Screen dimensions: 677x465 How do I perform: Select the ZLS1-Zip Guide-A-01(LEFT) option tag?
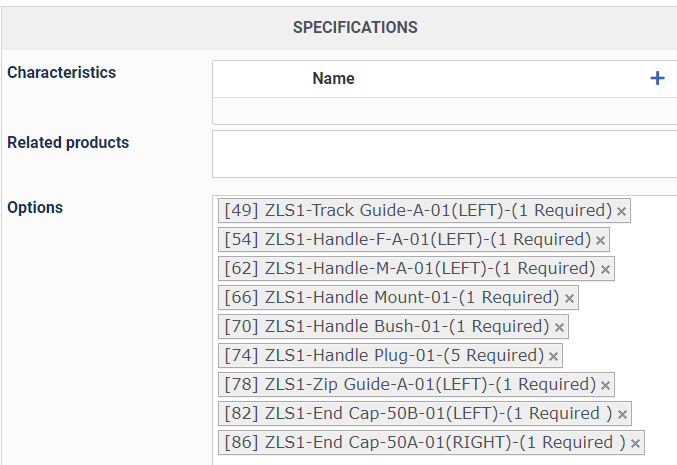[x=410, y=384]
